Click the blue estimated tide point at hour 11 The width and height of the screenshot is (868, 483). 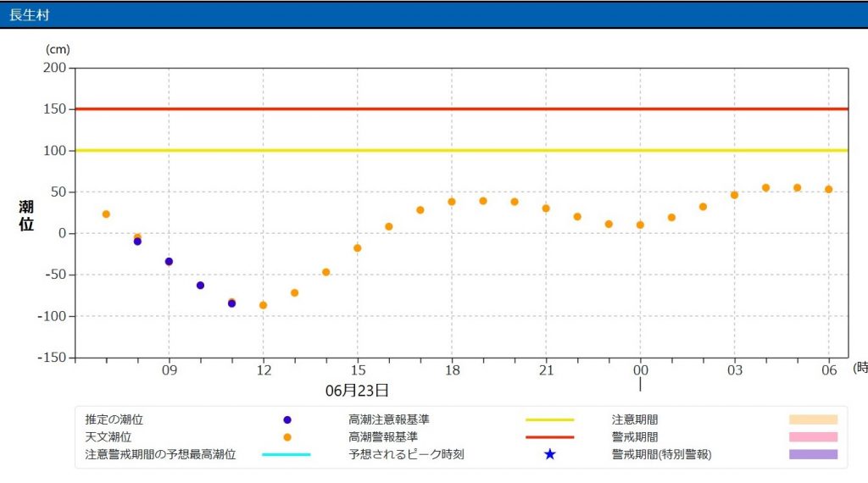232,303
